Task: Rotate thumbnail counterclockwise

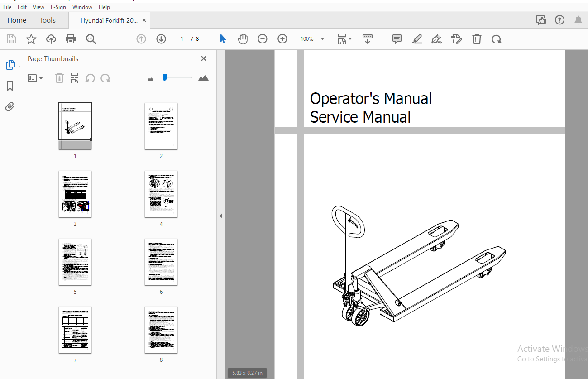Action: tap(90, 78)
